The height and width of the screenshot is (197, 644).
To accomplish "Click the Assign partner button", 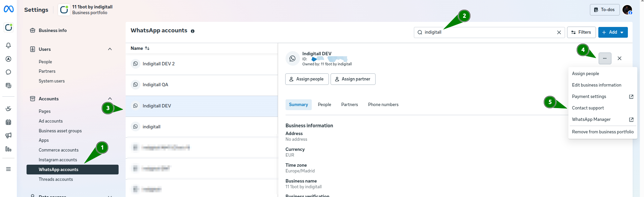I will click(x=353, y=79).
